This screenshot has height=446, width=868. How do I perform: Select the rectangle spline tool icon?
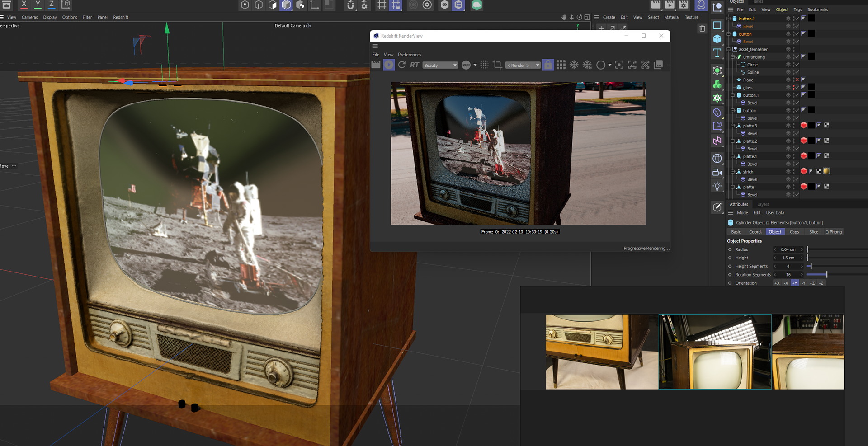pos(717,25)
